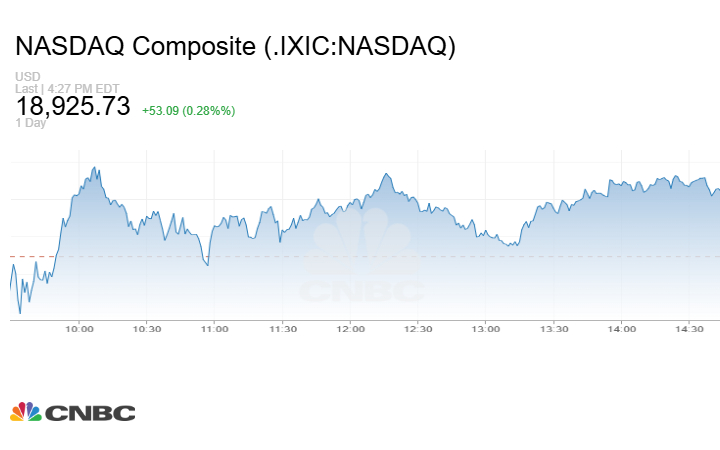Image resolution: width=720 pixels, height=450 pixels.
Task: Click the NASDAQ Composite (.IXIC:NASDAQ) title
Action: [x=235, y=47]
